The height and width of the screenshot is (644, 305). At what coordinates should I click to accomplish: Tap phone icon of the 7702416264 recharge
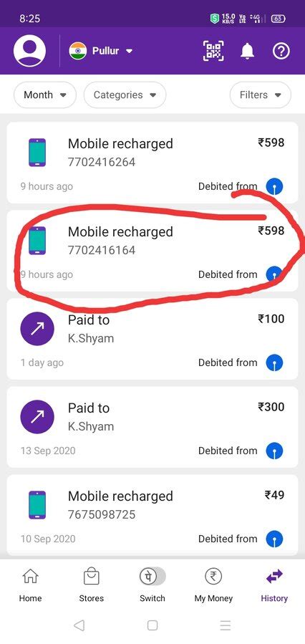(x=37, y=153)
